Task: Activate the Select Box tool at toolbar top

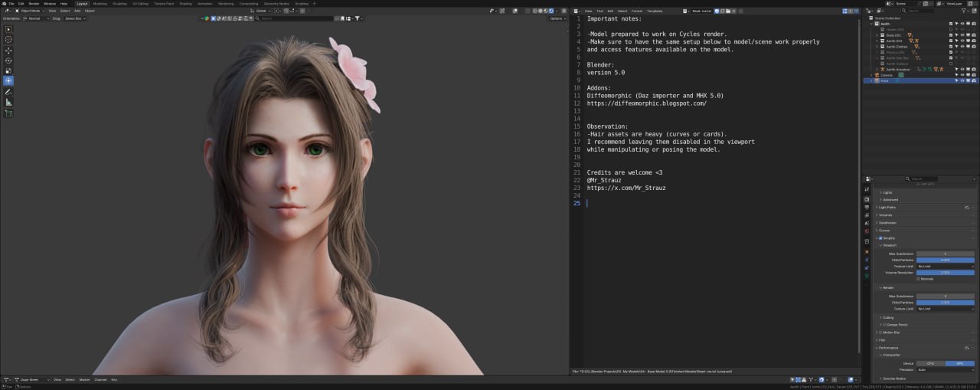Action: click(x=8, y=28)
